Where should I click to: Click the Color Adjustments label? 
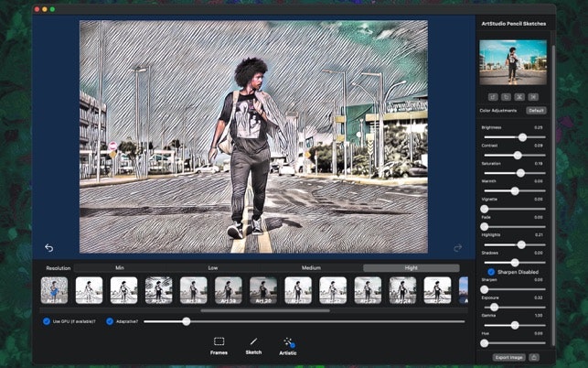coord(498,111)
